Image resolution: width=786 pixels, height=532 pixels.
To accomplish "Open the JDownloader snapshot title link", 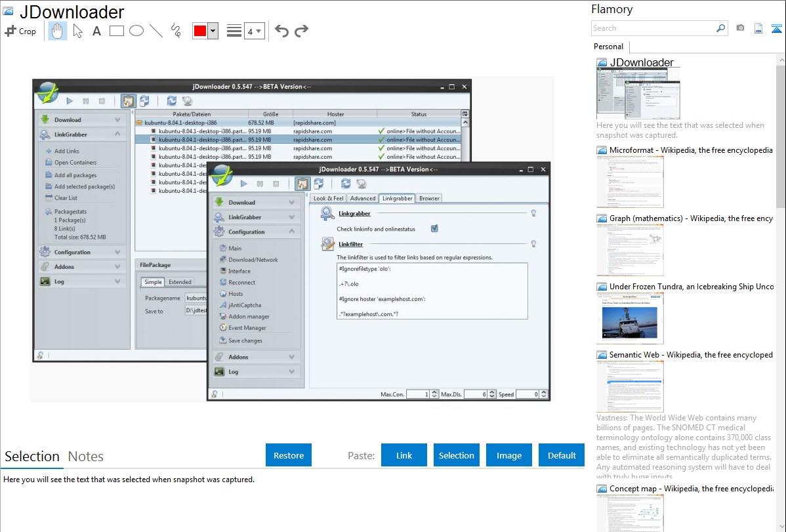I will click(x=642, y=63).
